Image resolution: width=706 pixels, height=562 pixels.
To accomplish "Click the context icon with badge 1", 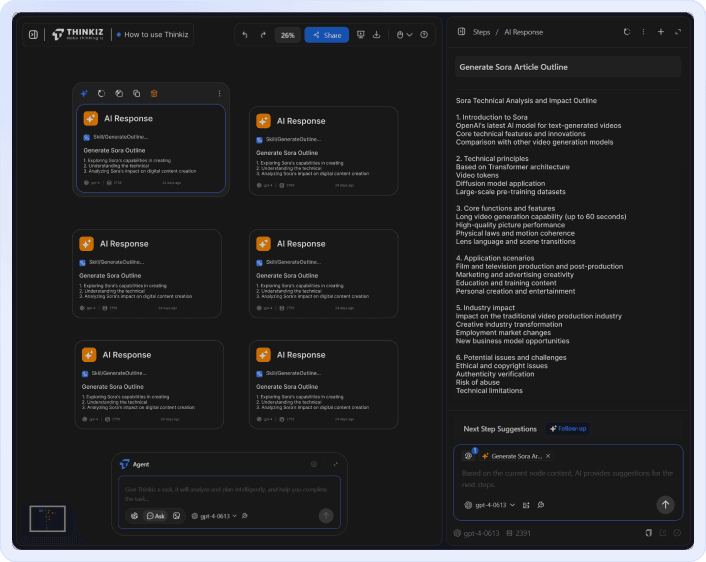I will (x=469, y=455).
